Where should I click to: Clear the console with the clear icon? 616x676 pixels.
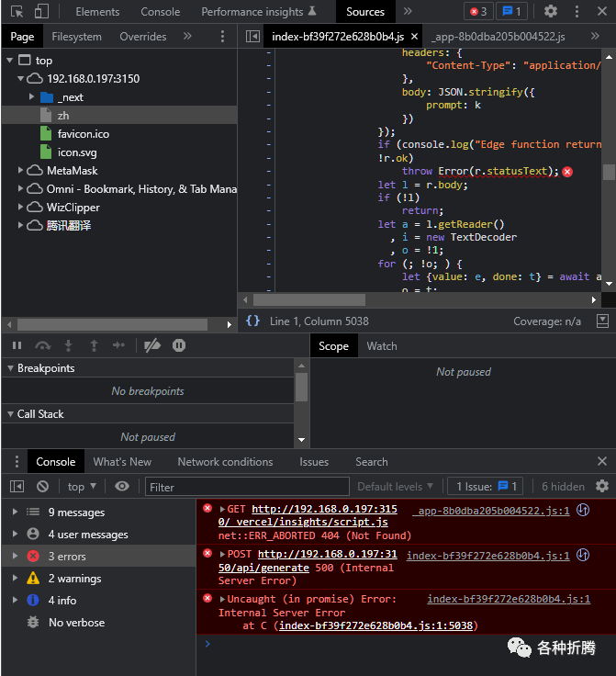[42, 487]
